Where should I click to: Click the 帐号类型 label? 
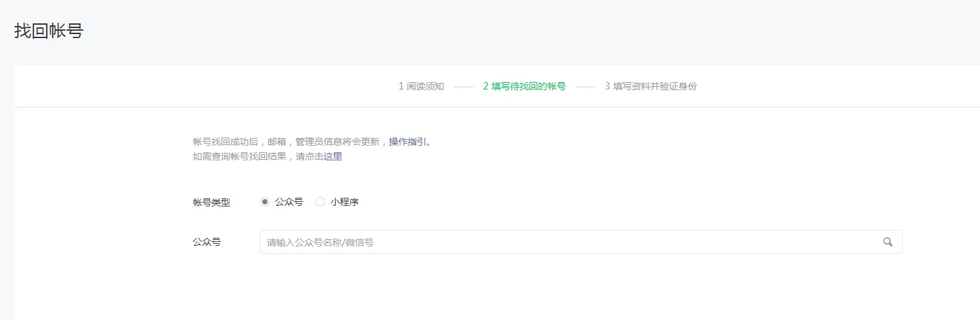(x=211, y=202)
